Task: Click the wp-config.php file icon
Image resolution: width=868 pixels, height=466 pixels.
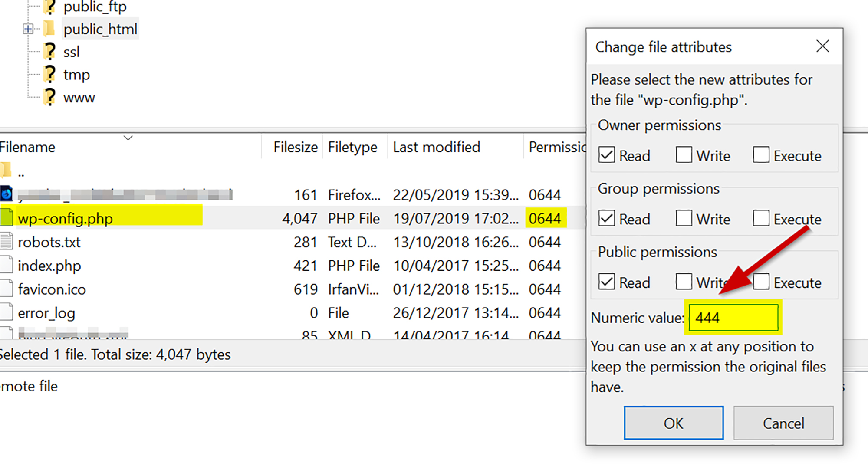Action: click(x=6, y=217)
